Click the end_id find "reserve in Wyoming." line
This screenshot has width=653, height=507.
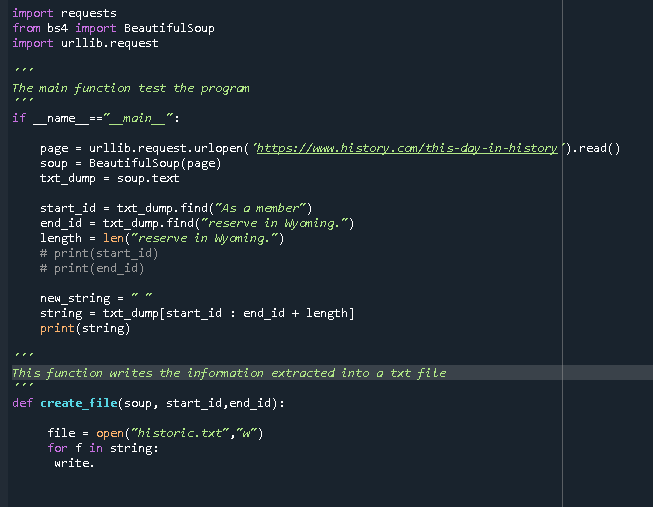point(197,223)
